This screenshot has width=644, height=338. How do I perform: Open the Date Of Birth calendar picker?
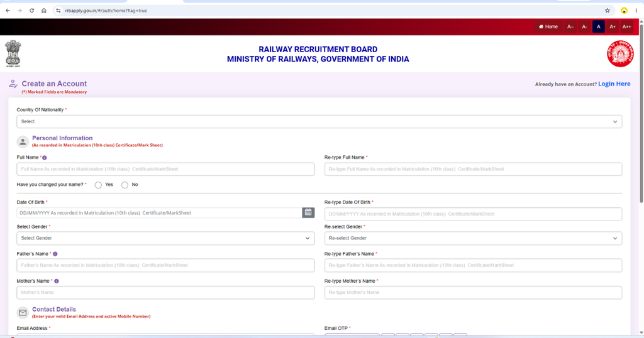tap(308, 212)
